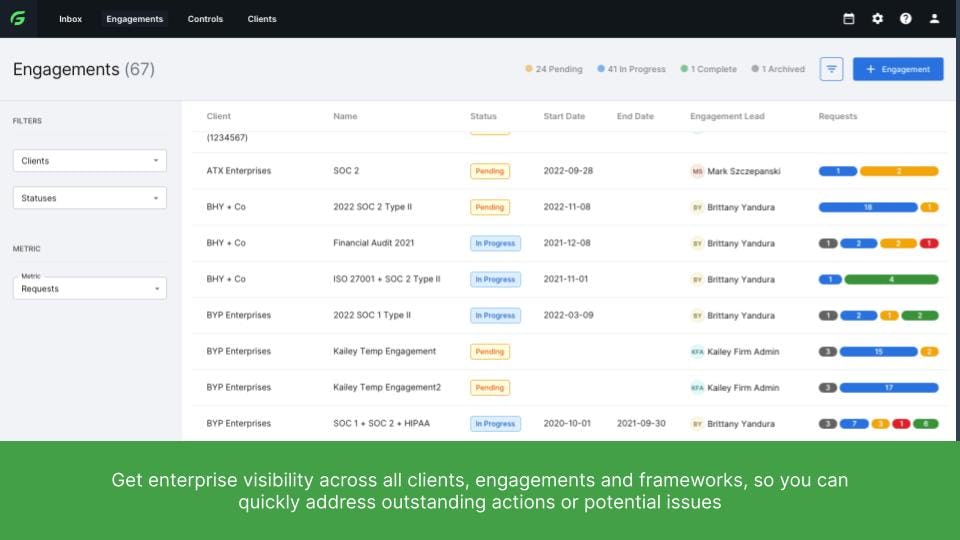Screen dimensions: 960x540
Task: Click the green app logo icon
Action: tap(18, 18)
